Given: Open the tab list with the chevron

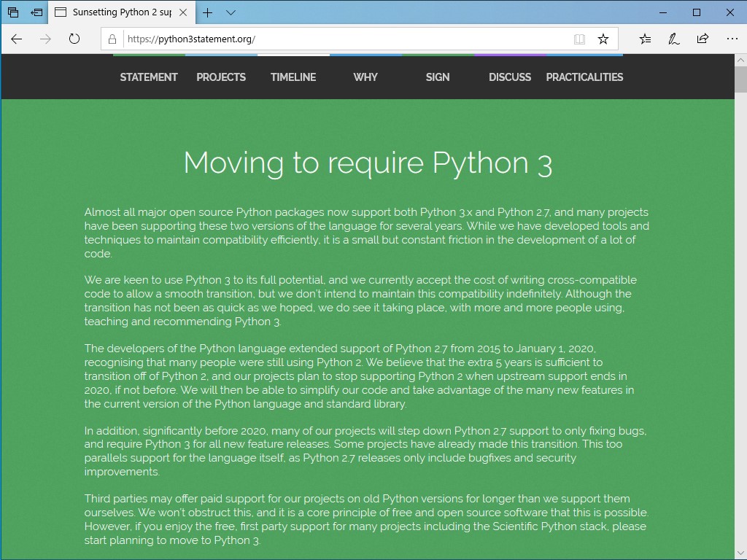Looking at the screenshot, I should pyautogui.click(x=230, y=12).
